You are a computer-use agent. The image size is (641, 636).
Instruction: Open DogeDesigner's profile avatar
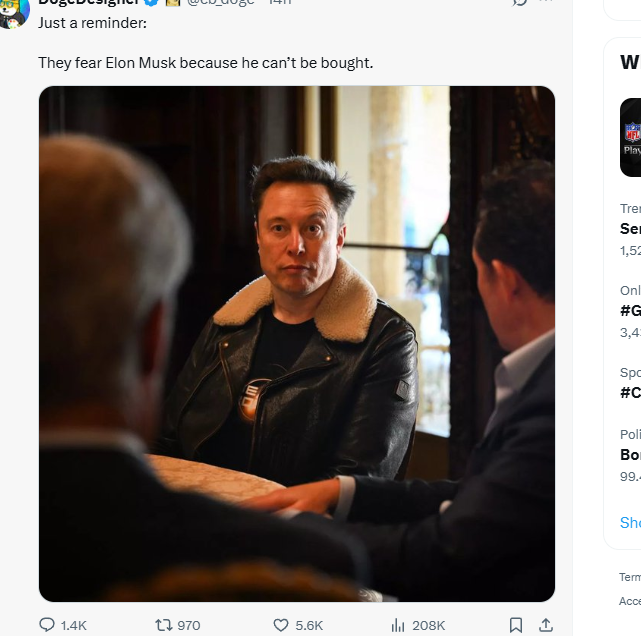point(14,8)
